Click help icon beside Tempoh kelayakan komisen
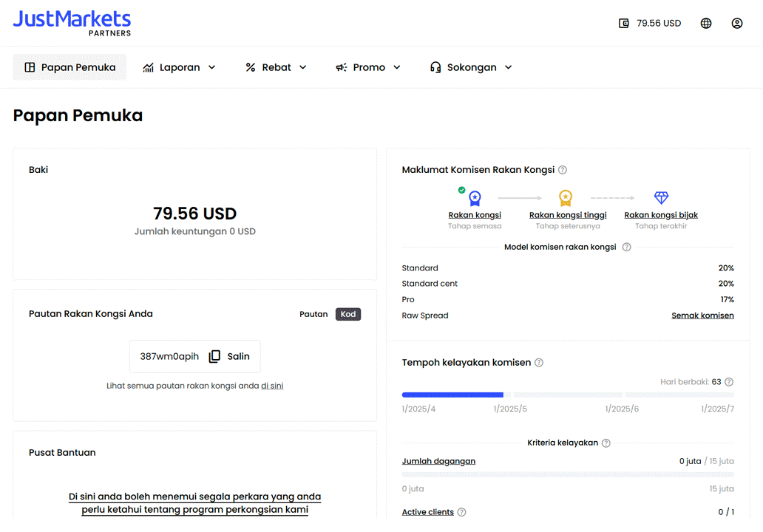763x532 pixels. pyautogui.click(x=539, y=363)
